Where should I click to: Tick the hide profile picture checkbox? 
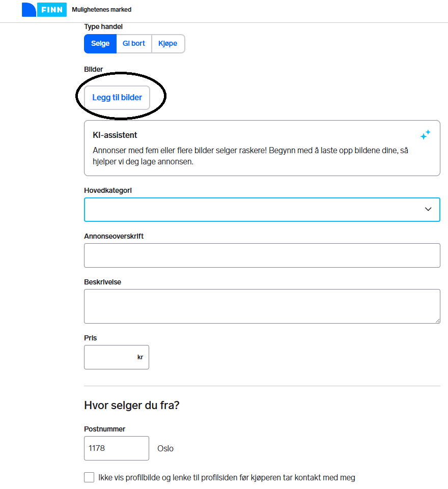[x=89, y=477]
